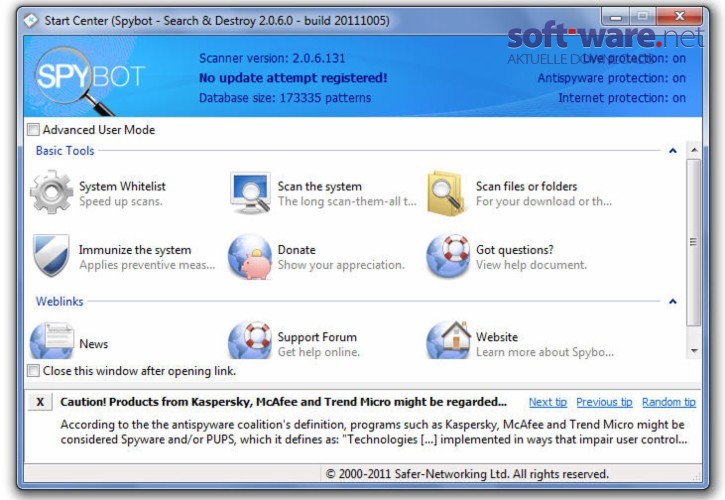This screenshot has width=725, height=500.
Task: Click the scrollbar up arrow
Action: coord(694,150)
